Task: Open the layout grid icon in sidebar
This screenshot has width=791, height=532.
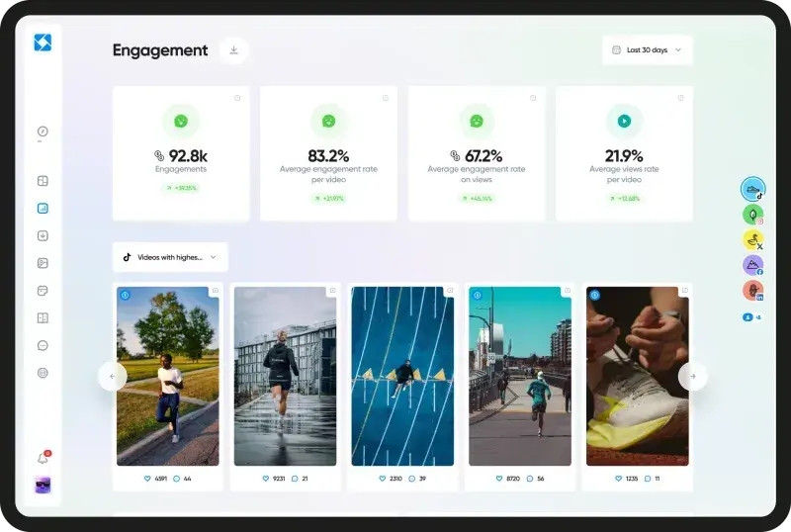Action: tap(43, 181)
